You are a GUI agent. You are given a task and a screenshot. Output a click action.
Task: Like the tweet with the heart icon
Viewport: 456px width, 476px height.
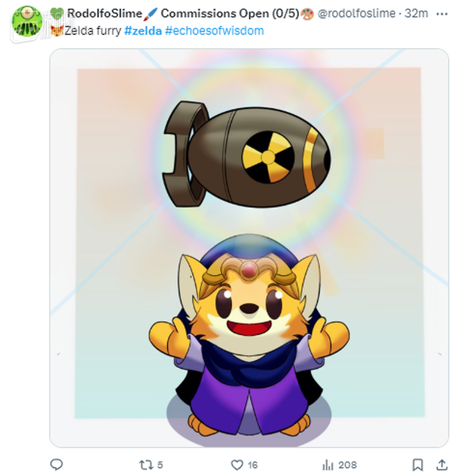click(x=237, y=465)
